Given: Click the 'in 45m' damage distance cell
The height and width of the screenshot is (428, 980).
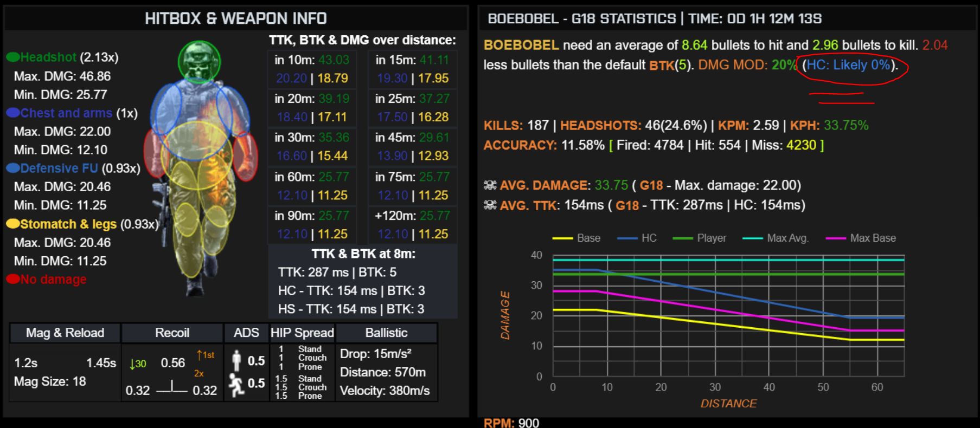Looking at the screenshot, I should [412, 147].
